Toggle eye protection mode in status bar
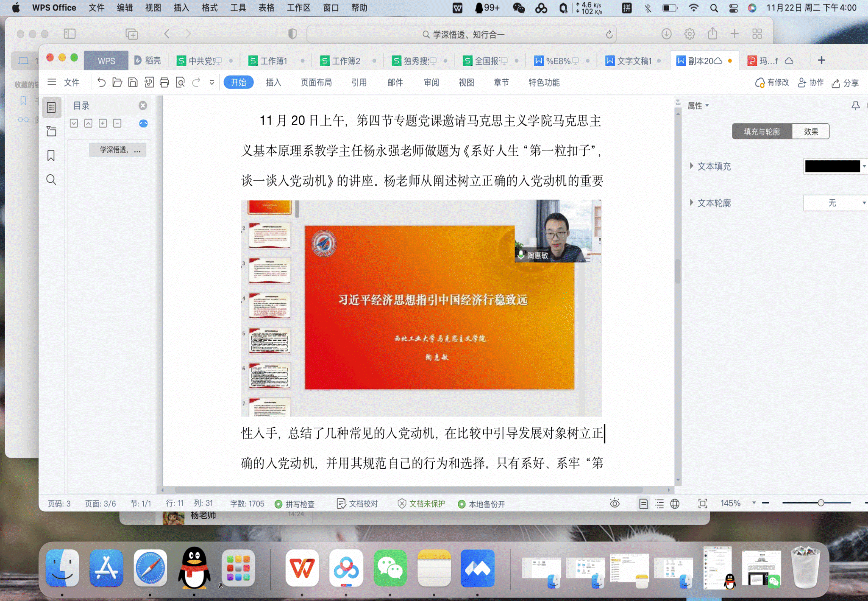Screen dimensions: 868x601 click(x=615, y=503)
